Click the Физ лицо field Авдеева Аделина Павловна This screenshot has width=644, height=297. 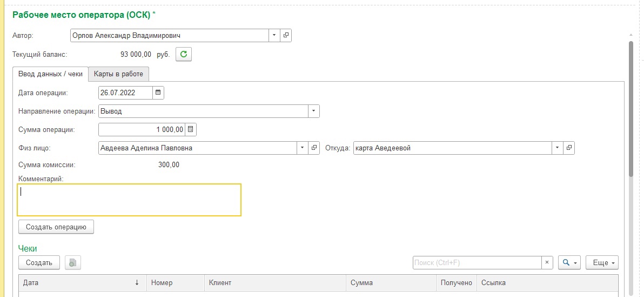[198, 148]
